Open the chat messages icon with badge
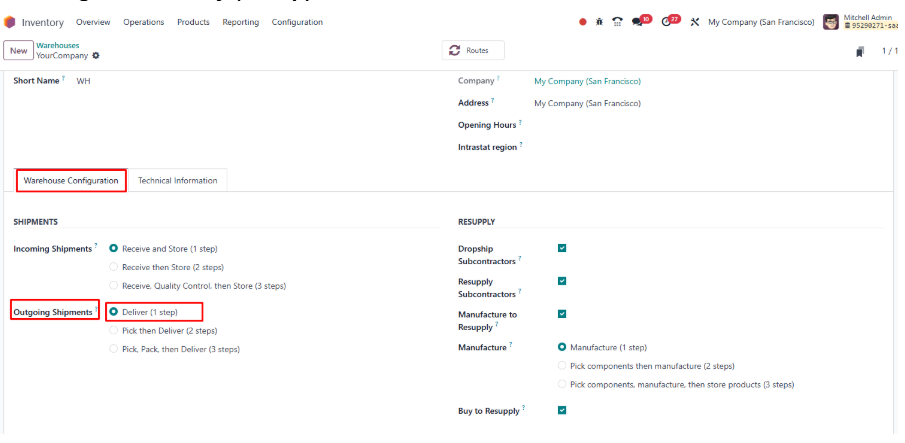 (639, 22)
